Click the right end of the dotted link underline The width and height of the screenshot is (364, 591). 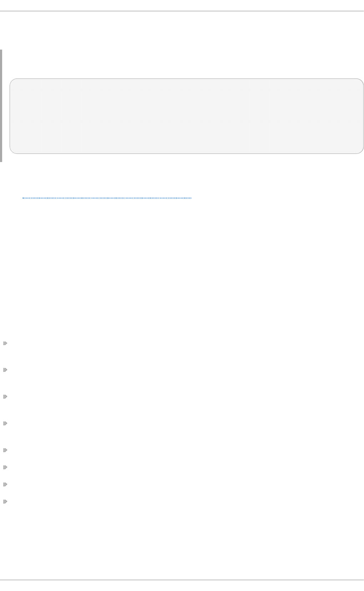coord(191,197)
